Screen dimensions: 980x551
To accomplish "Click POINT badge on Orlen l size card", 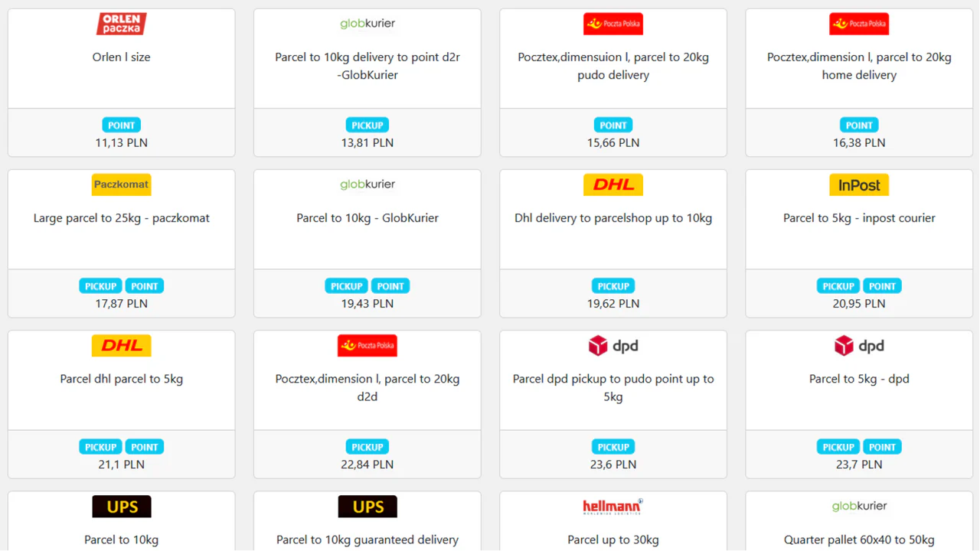I will tap(121, 126).
